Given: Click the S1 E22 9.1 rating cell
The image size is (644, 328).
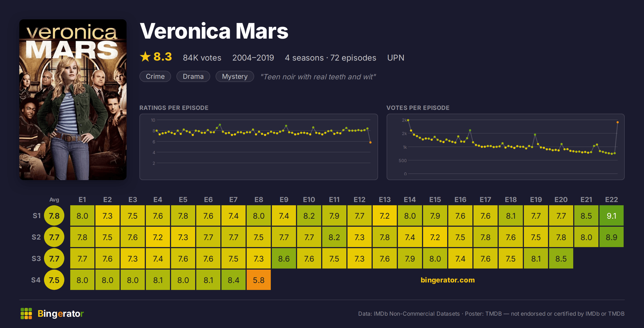Looking at the screenshot, I should [611, 216].
